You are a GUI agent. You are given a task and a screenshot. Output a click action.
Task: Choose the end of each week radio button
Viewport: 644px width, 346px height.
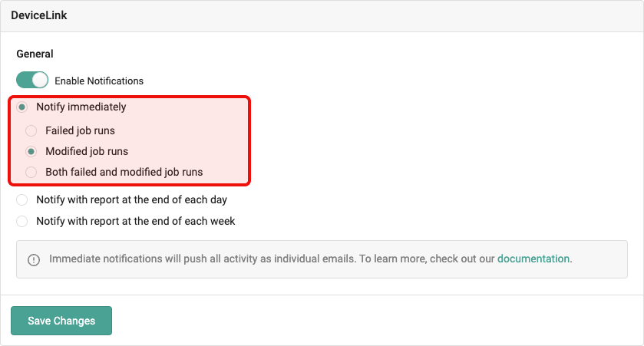point(22,221)
